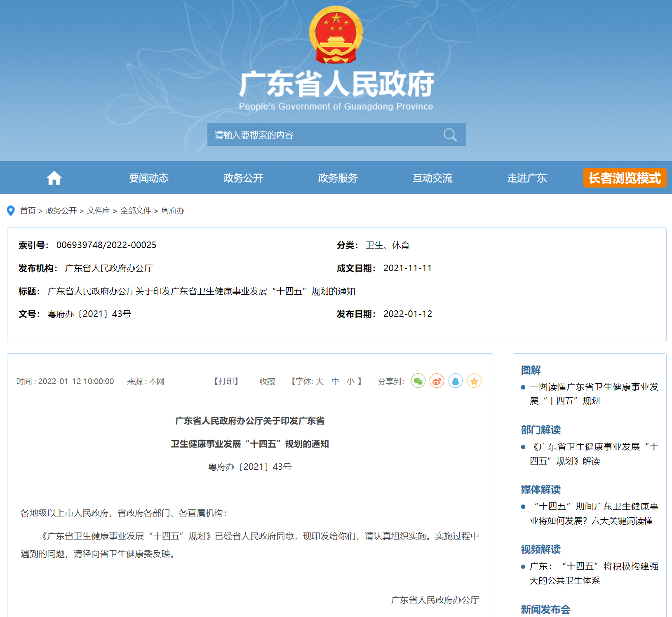Share the article to Weibo
Screen dimensions: 672x617
437,381
